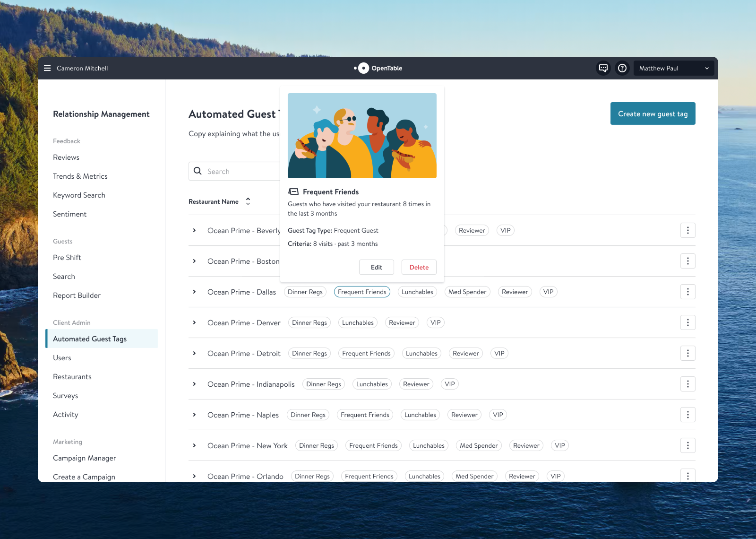
Task: Open more options for Ocean Prime - Detroit
Action: (688, 353)
